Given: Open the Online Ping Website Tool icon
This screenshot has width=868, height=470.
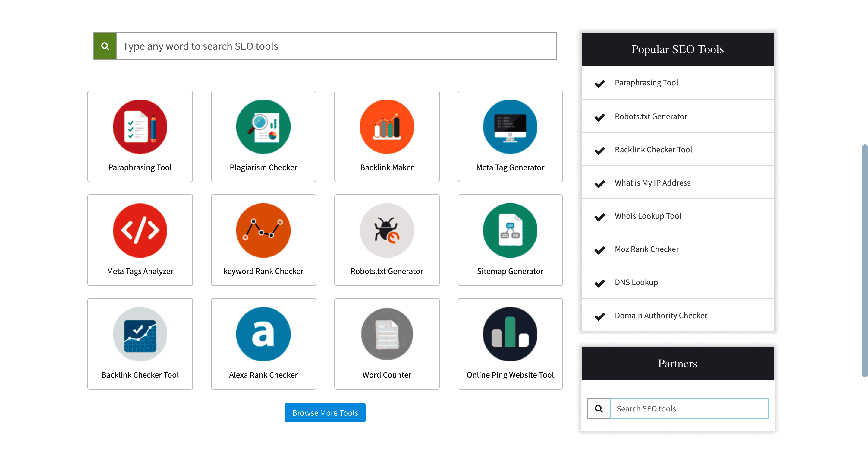Looking at the screenshot, I should [x=510, y=334].
